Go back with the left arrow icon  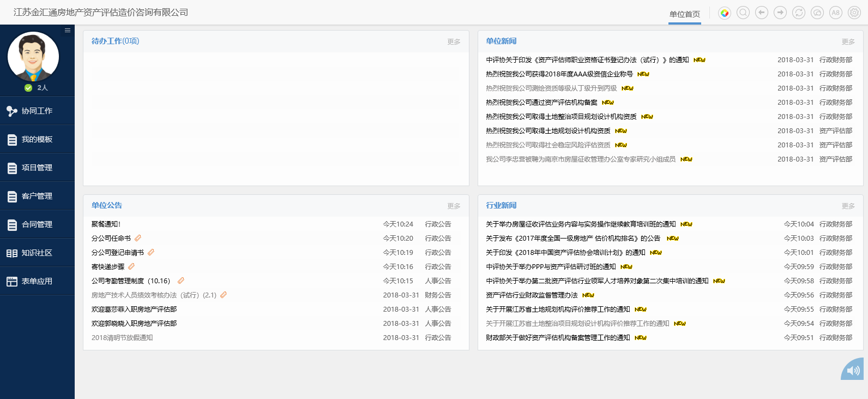762,13
